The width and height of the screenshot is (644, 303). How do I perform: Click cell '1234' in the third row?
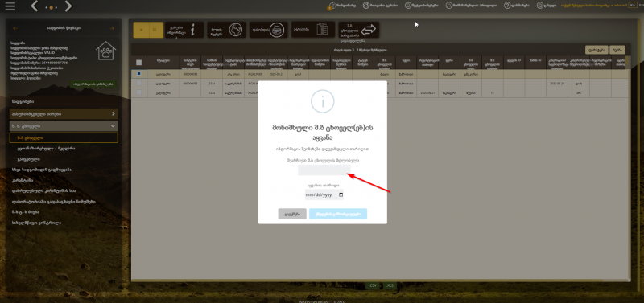pos(212,93)
